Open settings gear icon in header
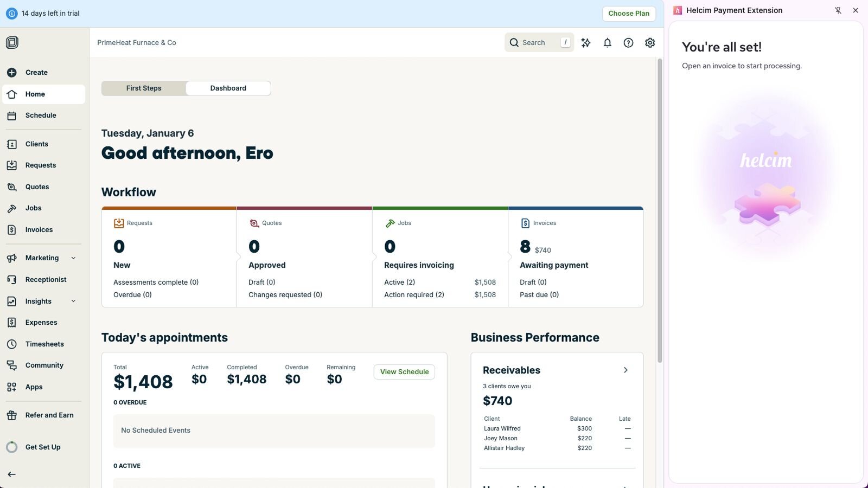Viewport: 868px width, 488px height. [x=650, y=43]
